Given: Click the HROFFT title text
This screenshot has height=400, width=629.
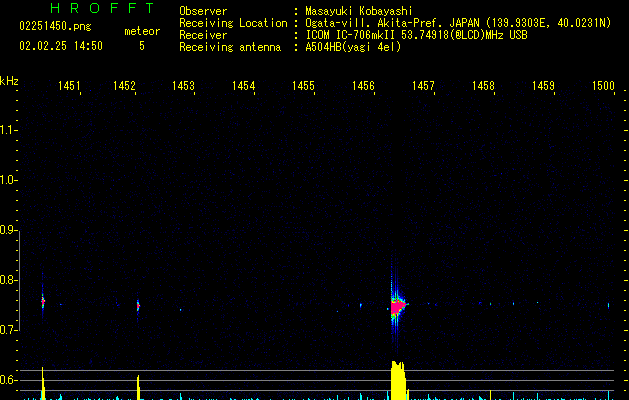Looking at the screenshot, I should point(102,8).
